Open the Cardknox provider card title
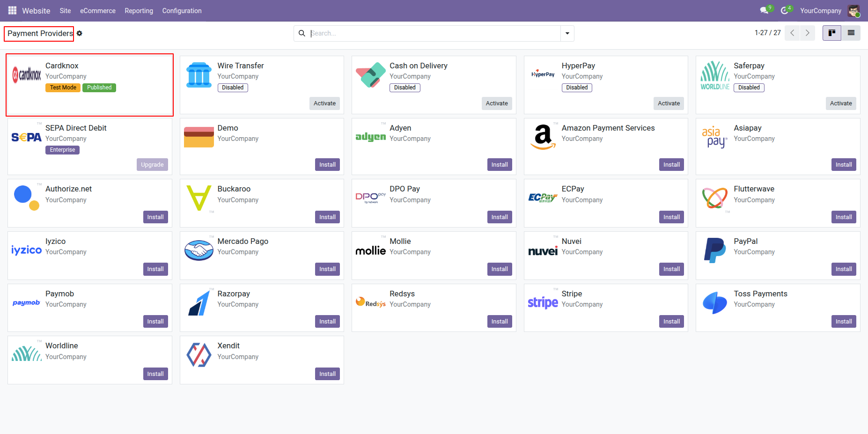Screen dimensions: 868x434 point(62,66)
